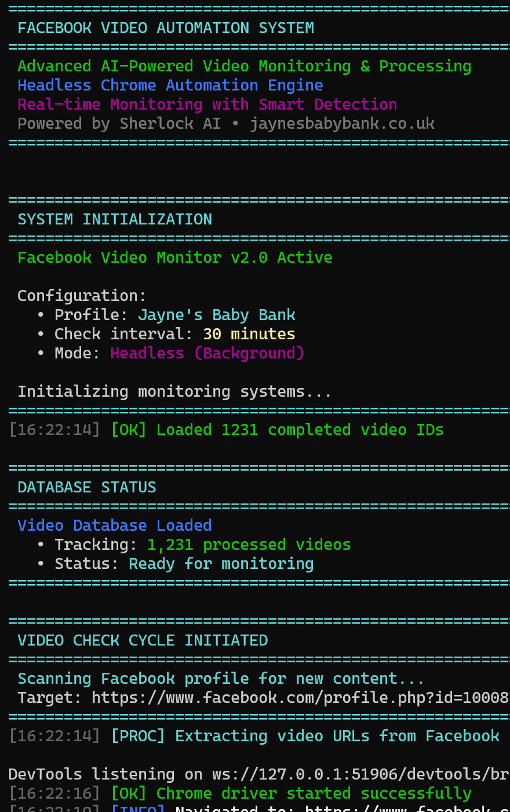Click 'Facebook Video Monitor v2.0 Active' text
Viewport: 510px width, 812px height.
[x=175, y=258]
